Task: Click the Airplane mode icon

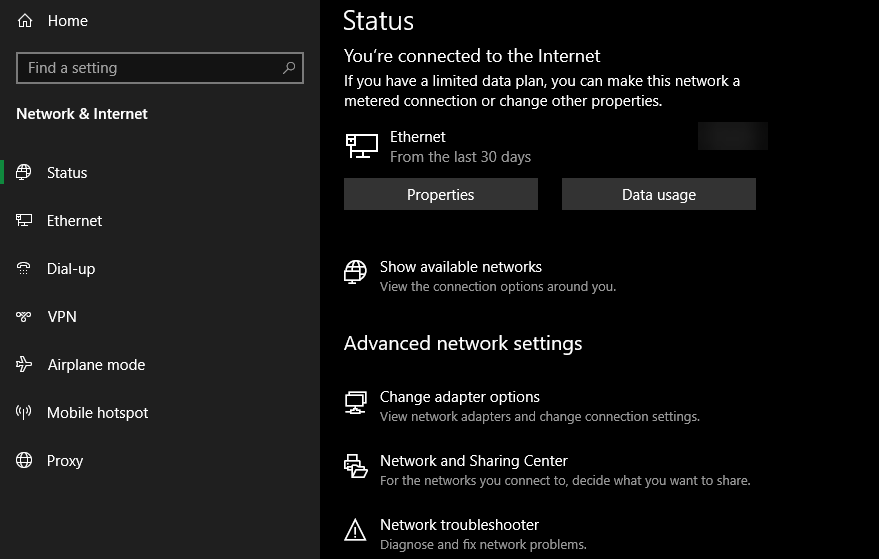Action: point(25,365)
